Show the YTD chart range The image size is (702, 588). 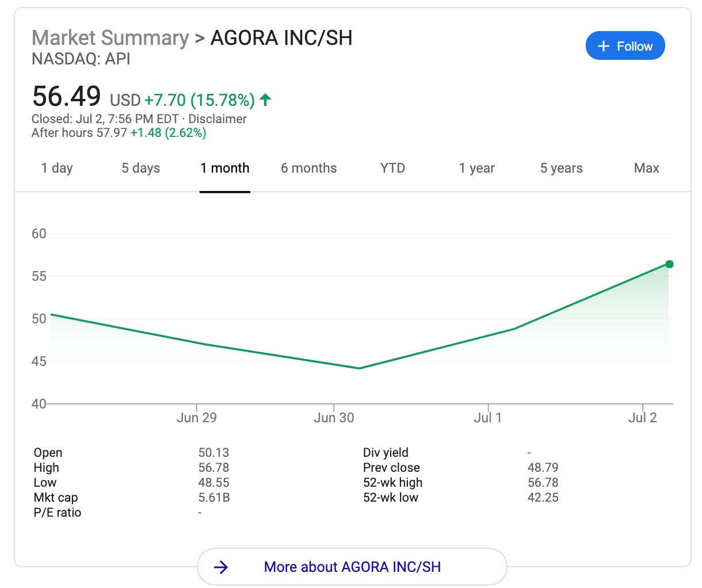click(392, 168)
